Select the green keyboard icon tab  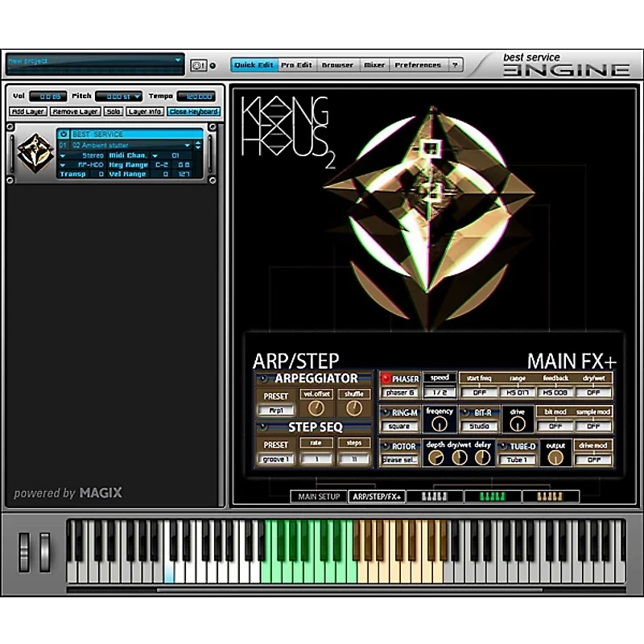point(492,497)
